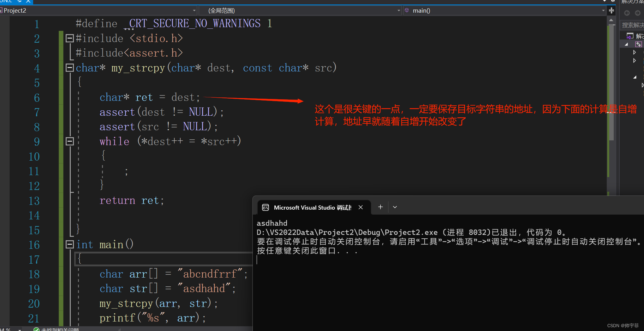
Task: Click line number 1 in the gutter
Action: point(37,24)
